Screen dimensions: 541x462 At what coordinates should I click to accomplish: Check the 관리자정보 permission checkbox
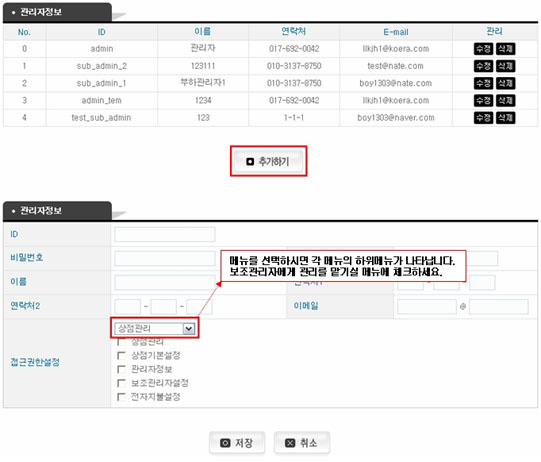(121, 370)
